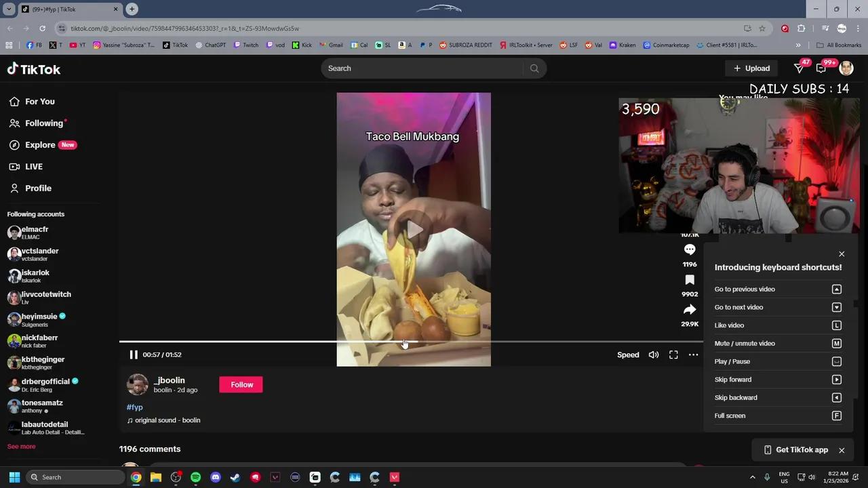The height and width of the screenshot is (488, 868).
Task: Pause the playing video
Action: coord(134,354)
